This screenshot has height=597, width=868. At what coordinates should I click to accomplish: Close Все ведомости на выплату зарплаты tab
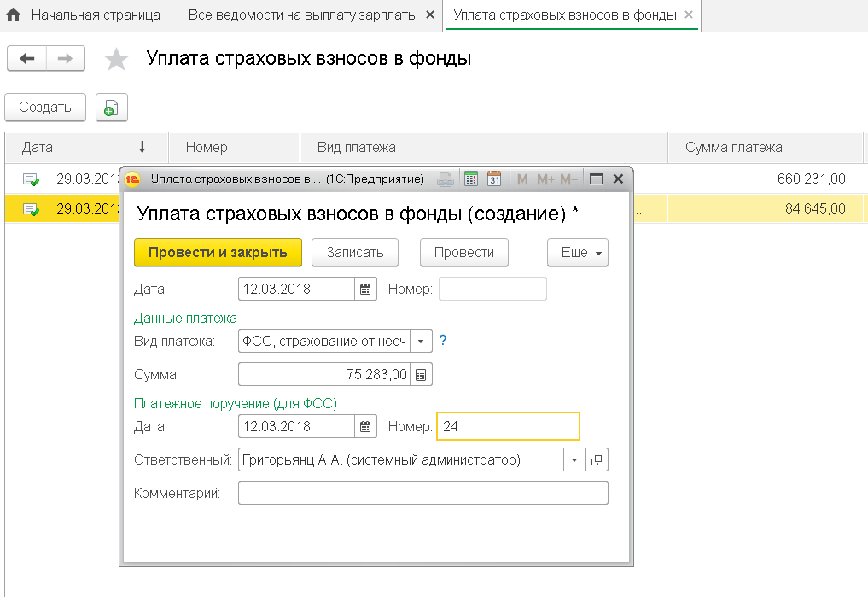[x=430, y=15]
